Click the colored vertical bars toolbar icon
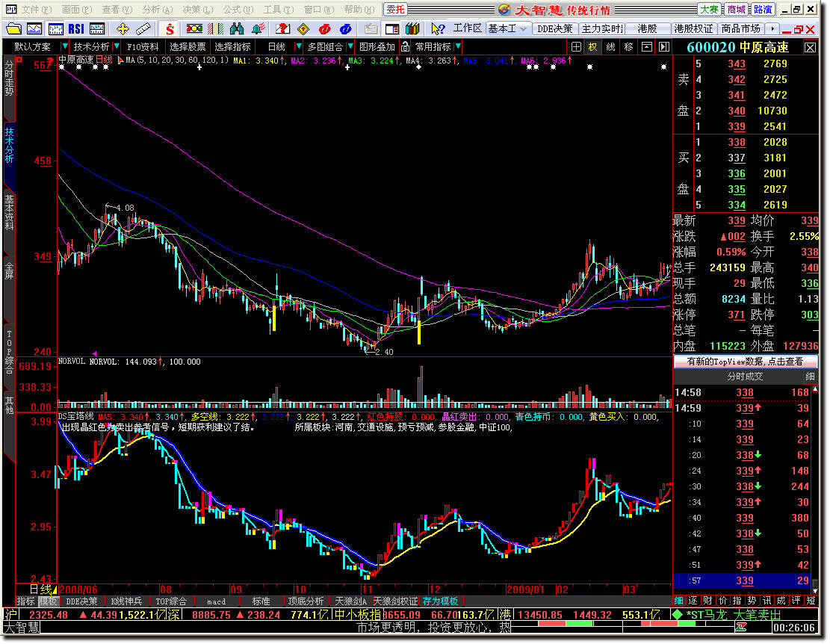The height and width of the screenshot is (644, 830). (x=215, y=28)
